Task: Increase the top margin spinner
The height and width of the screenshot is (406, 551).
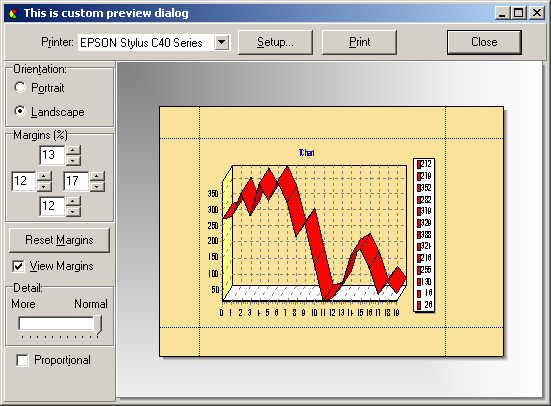Action: tap(73, 150)
